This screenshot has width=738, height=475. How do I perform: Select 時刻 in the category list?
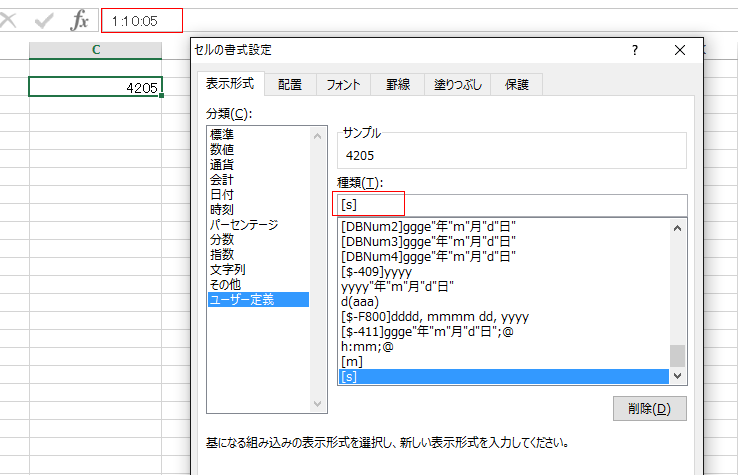pyautogui.click(x=258, y=209)
